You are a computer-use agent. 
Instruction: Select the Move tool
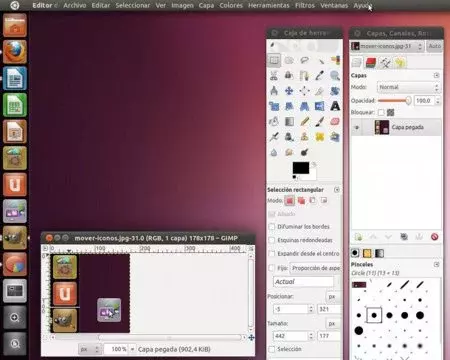[x=289, y=91]
